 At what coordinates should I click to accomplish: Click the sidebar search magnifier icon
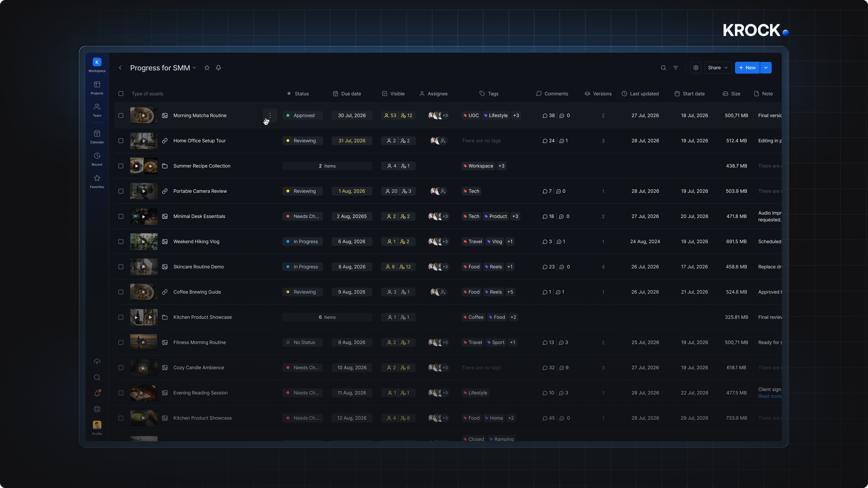[97, 377]
